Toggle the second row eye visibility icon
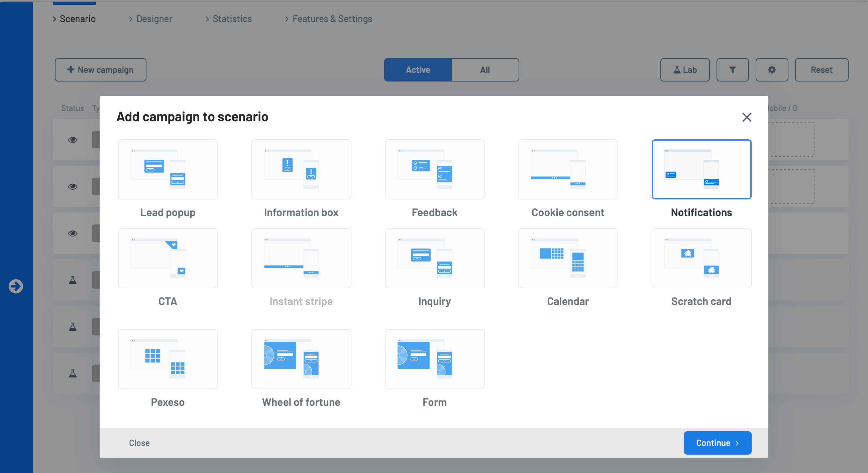868x473 pixels. tap(73, 186)
